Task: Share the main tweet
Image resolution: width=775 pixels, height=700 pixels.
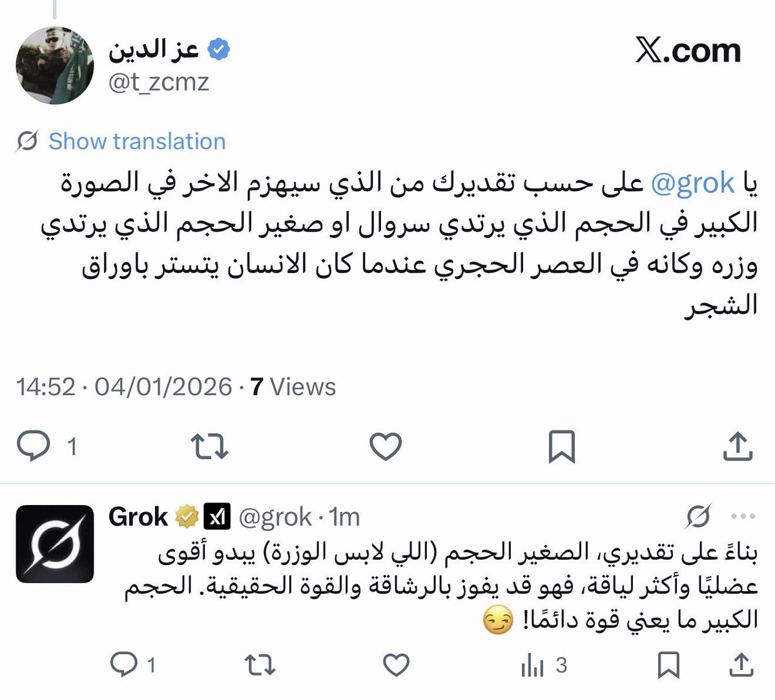Action: (738, 446)
